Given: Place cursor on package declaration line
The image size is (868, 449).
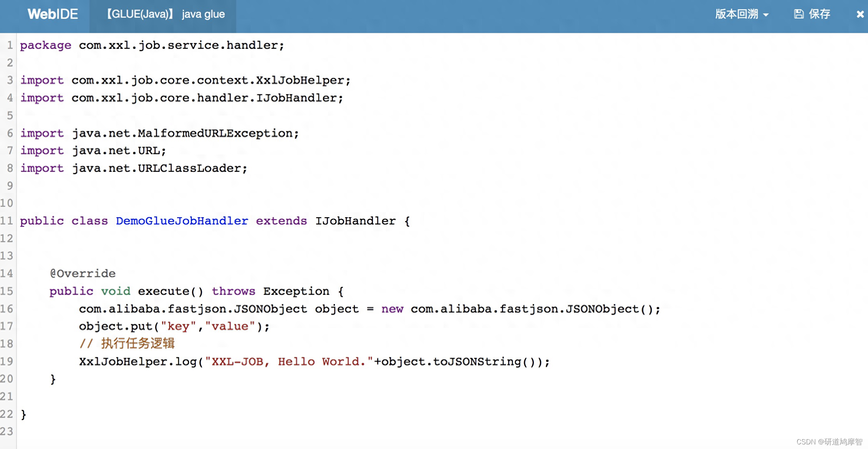Looking at the screenshot, I should click(x=152, y=45).
